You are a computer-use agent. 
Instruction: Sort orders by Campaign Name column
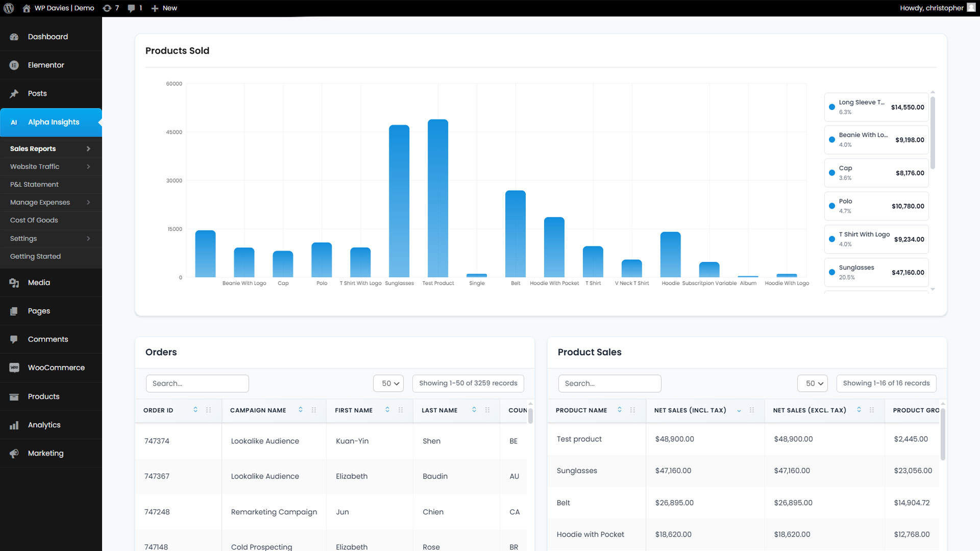tap(301, 410)
